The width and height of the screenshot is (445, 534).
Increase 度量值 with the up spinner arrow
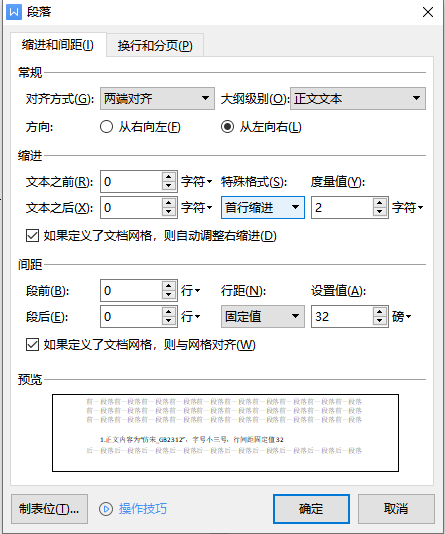380,203
